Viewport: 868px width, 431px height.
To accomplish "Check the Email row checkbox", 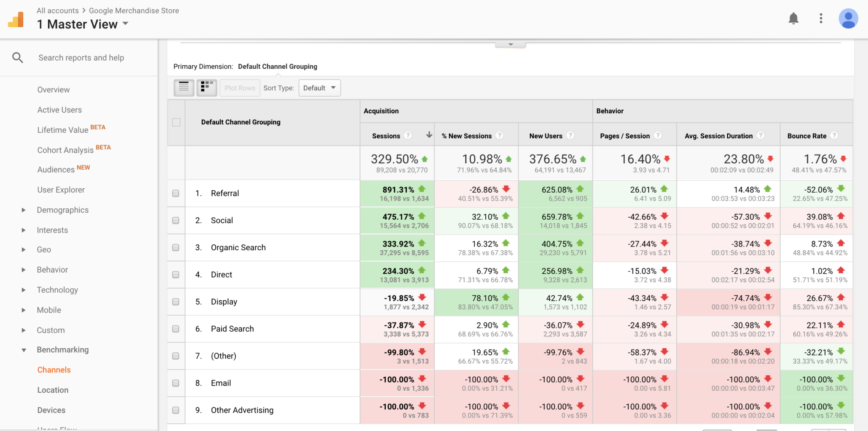I will 176,383.
